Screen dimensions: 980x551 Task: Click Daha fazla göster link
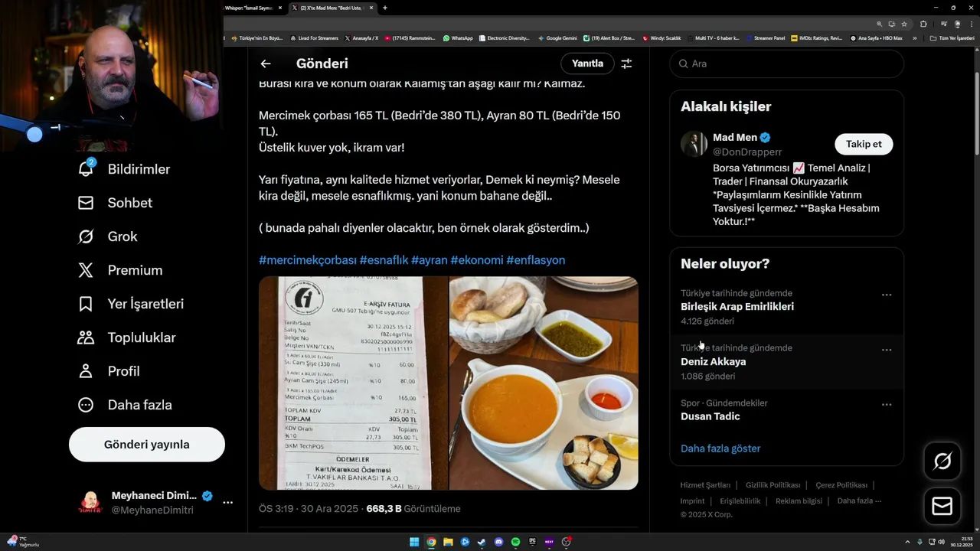pos(720,448)
